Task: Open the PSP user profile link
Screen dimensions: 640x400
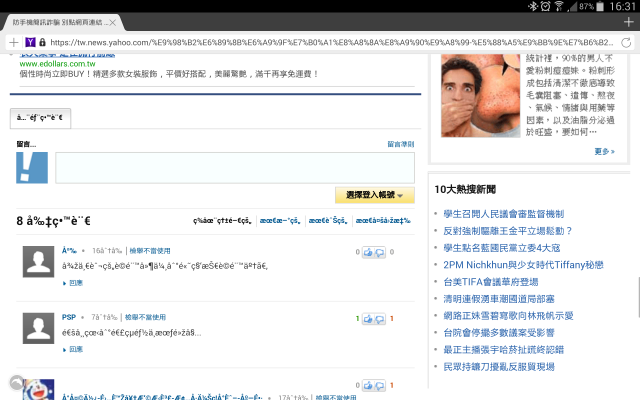Action: click(69, 317)
